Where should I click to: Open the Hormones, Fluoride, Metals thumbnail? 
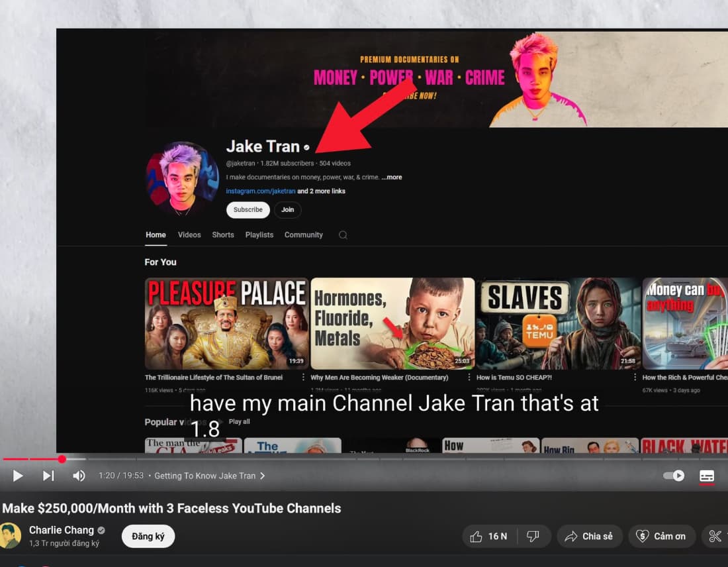click(392, 323)
